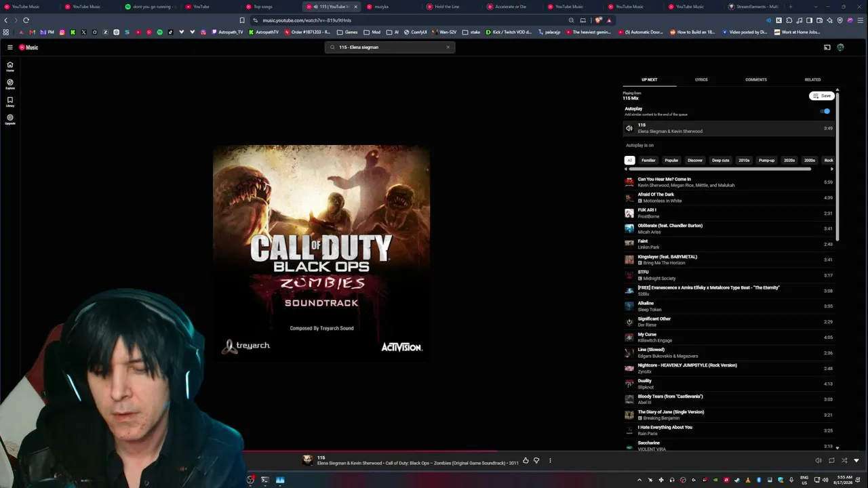Select the 2010s filter chip
Screen dimensions: 868x488
coord(744,161)
